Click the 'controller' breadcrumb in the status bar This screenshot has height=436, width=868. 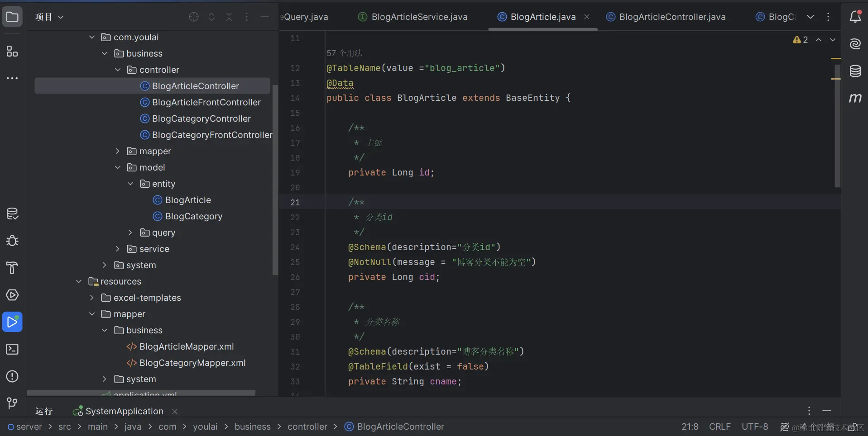pos(307,427)
